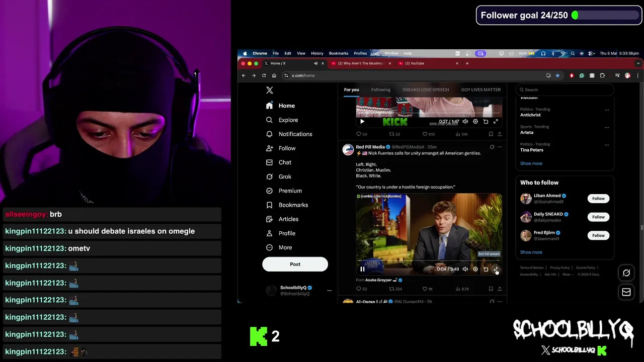Open floating Messages envelope button
This screenshot has width=644, height=362.
[626, 292]
